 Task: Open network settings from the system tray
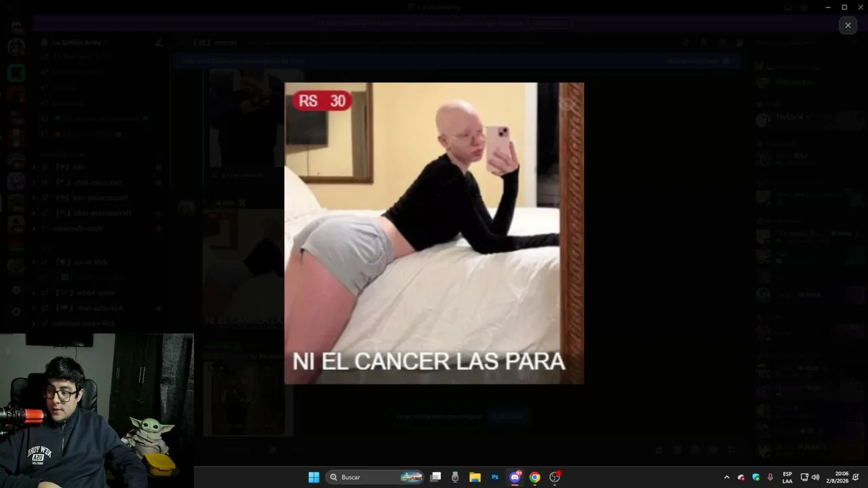(804, 477)
